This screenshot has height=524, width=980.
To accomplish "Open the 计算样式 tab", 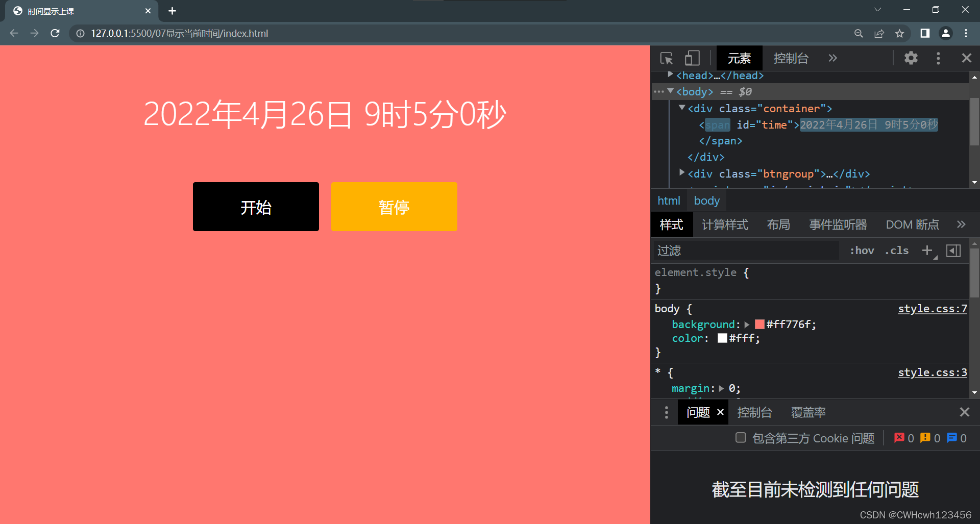I will click(725, 224).
